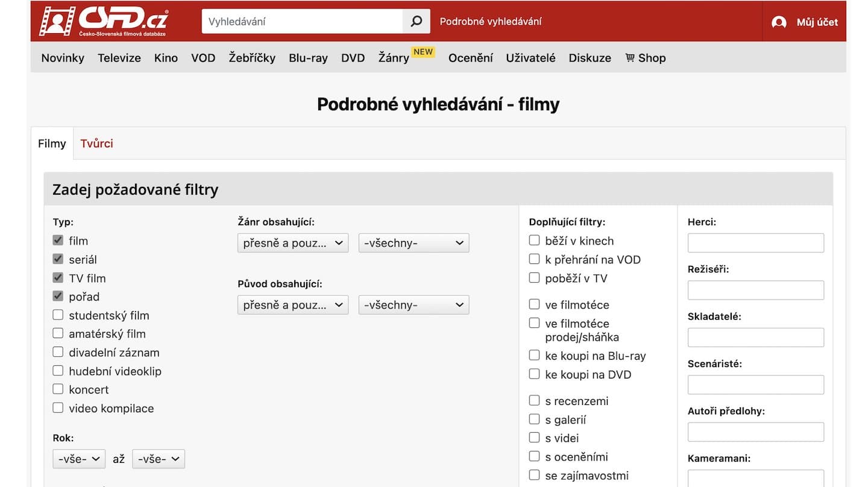Check the video kompilace checkbox
This screenshot has width=868, height=487.
58,408
